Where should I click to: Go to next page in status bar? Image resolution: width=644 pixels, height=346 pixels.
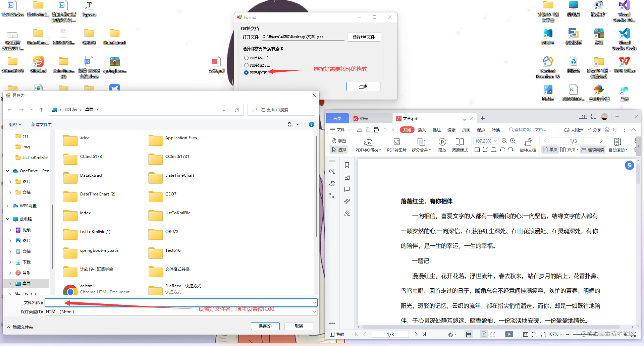[x=416, y=334]
